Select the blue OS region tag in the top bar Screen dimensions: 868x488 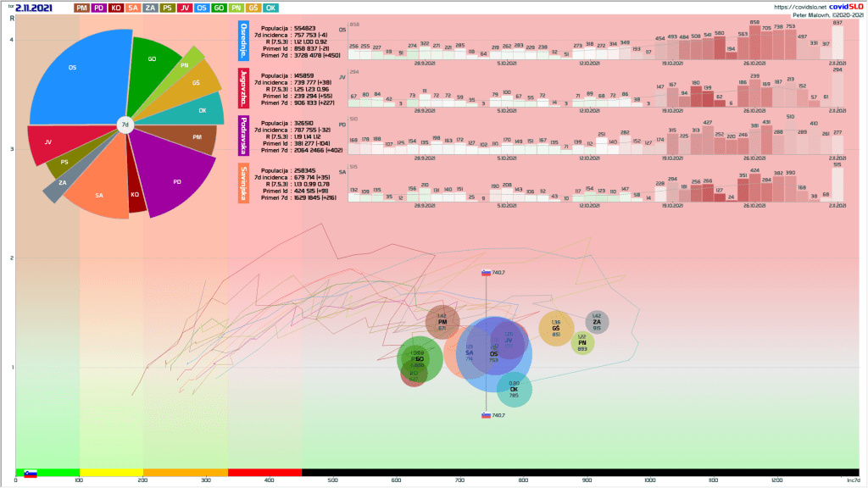(x=202, y=8)
